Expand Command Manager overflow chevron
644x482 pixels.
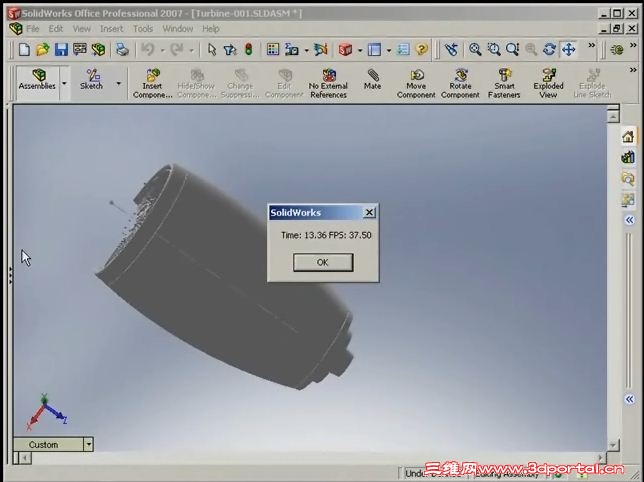pyautogui.click(x=633, y=70)
